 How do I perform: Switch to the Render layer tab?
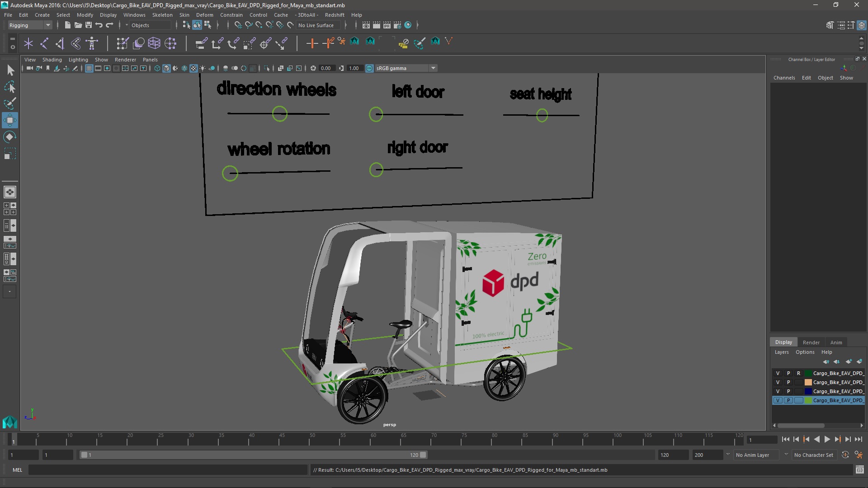click(811, 342)
